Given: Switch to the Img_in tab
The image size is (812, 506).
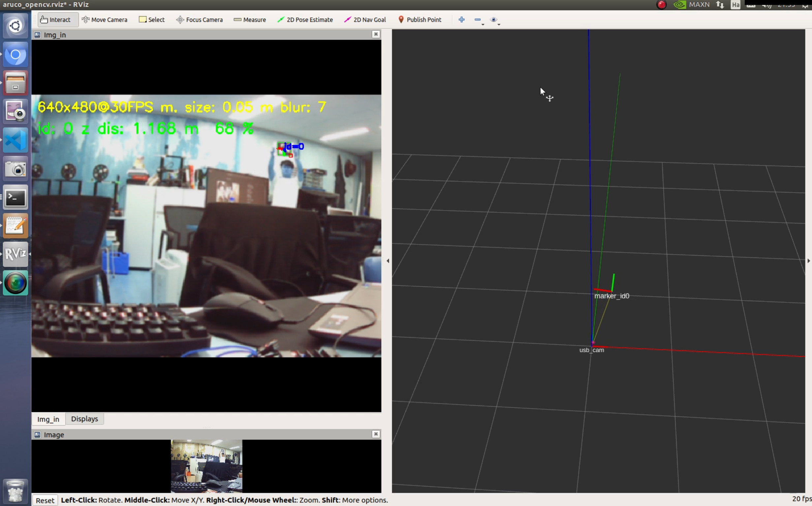Looking at the screenshot, I should [48, 419].
